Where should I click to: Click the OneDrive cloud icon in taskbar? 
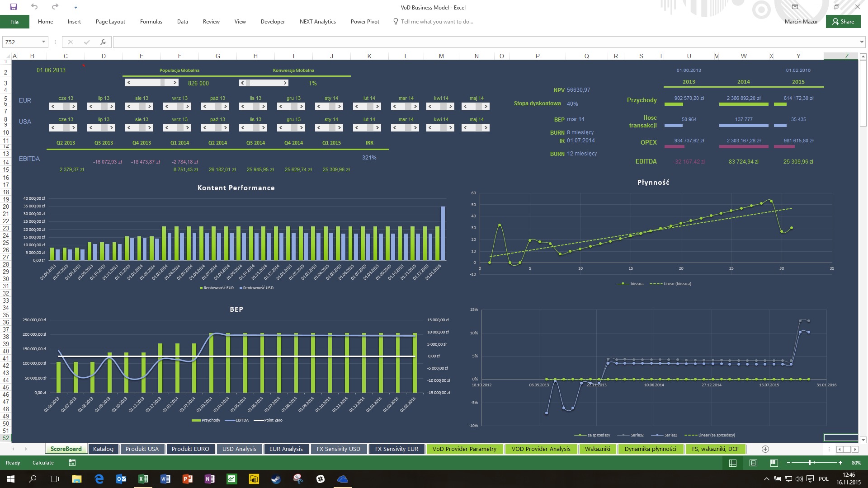click(x=342, y=479)
